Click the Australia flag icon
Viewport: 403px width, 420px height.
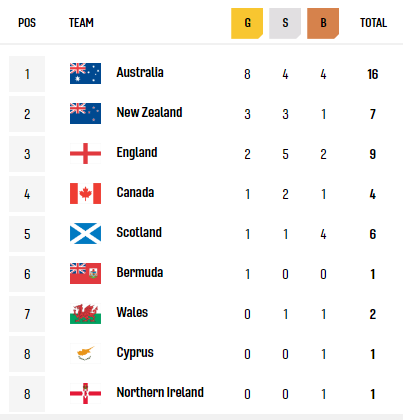85,73
